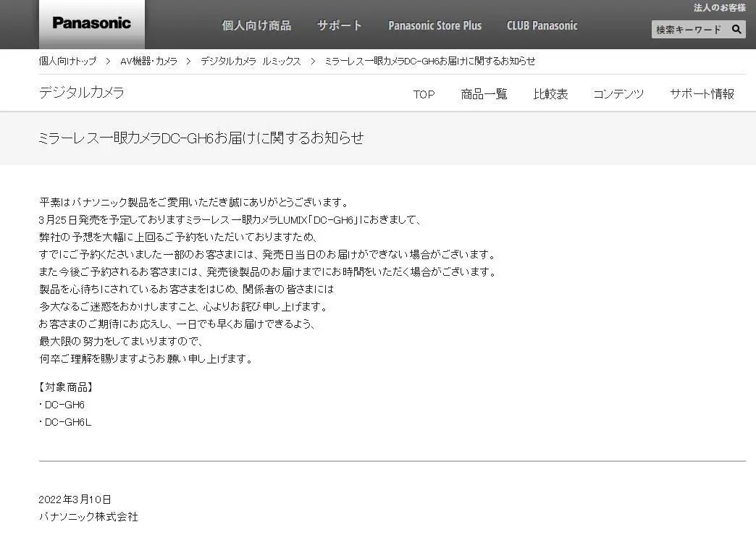The height and width of the screenshot is (535, 756).
Task: Click the line starting 平素はパナソニック製品
Action: pyautogui.click(x=193, y=203)
